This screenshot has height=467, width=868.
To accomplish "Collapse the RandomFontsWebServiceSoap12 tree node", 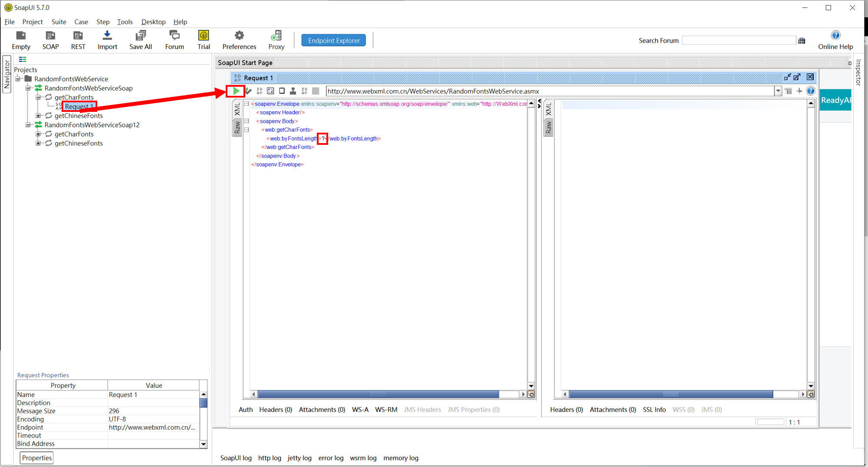I will tap(28, 125).
